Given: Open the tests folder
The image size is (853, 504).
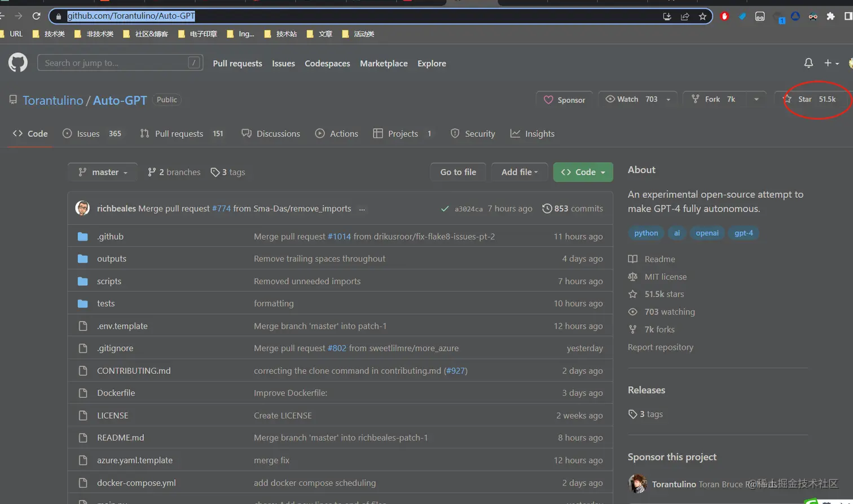Looking at the screenshot, I should pos(105,303).
